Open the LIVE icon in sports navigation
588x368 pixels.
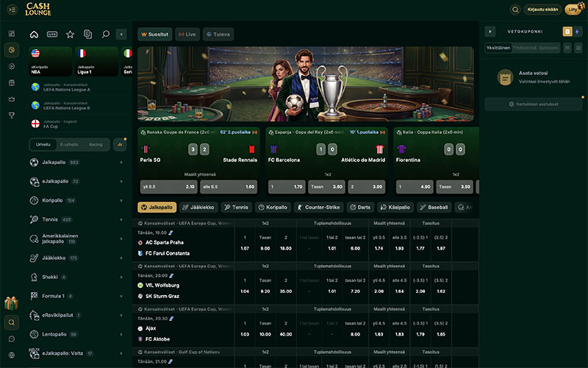[52, 35]
